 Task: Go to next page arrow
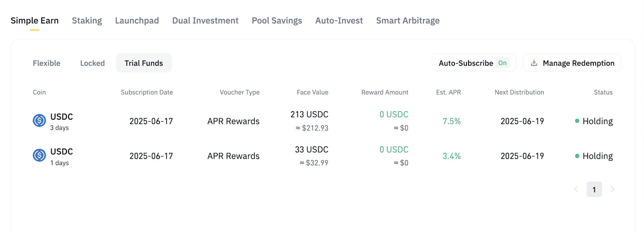point(613,189)
